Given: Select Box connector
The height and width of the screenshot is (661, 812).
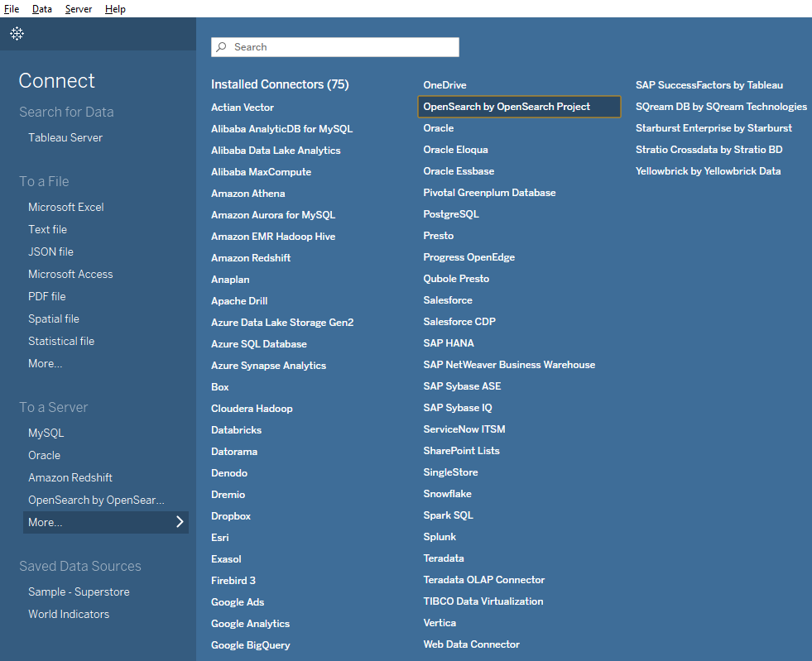Looking at the screenshot, I should 219,386.
